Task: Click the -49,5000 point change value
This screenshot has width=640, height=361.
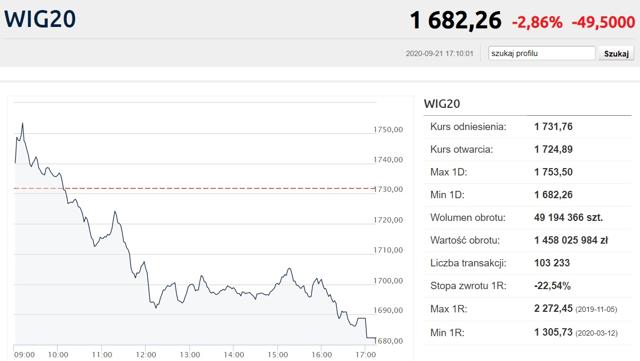Action: pyautogui.click(x=603, y=22)
